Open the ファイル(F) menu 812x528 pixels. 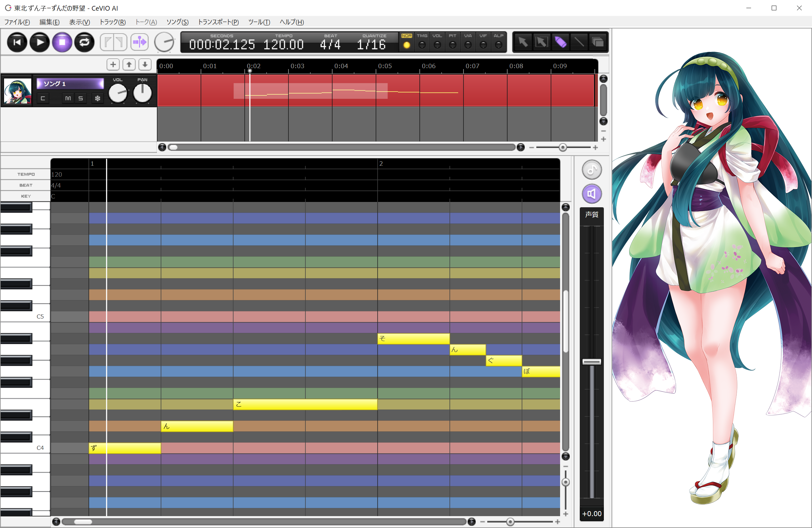pyautogui.click(x=17, y=22)
